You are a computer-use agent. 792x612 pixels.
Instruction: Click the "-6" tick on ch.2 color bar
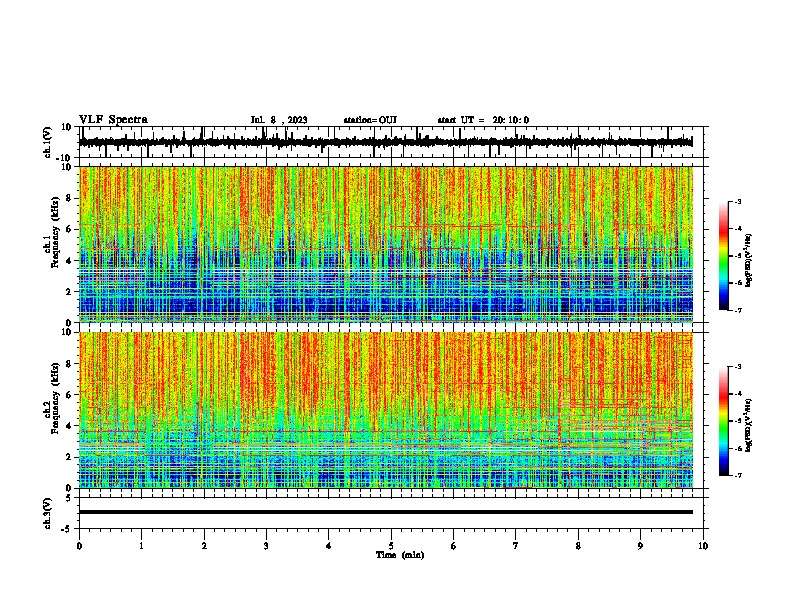pos(737,448)
